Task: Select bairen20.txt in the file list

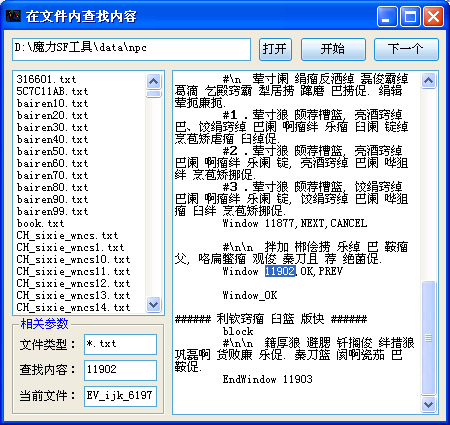Action: tap(52, 115)
